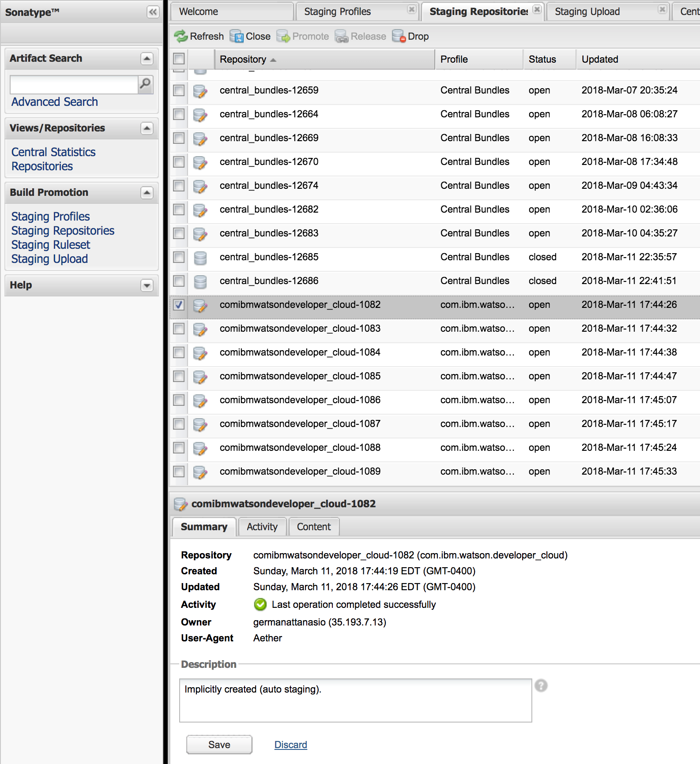Switch to the Staging Profiles tab

(x=357, y=11)
